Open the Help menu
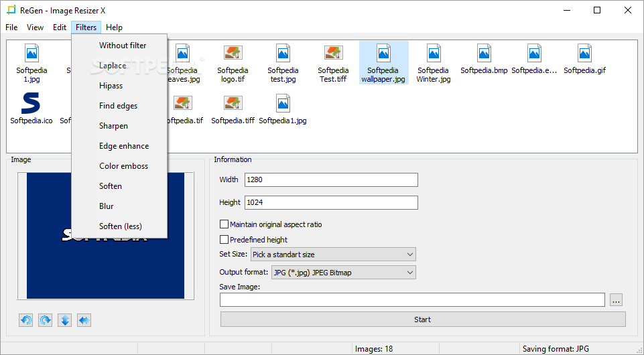 (114, 27)
